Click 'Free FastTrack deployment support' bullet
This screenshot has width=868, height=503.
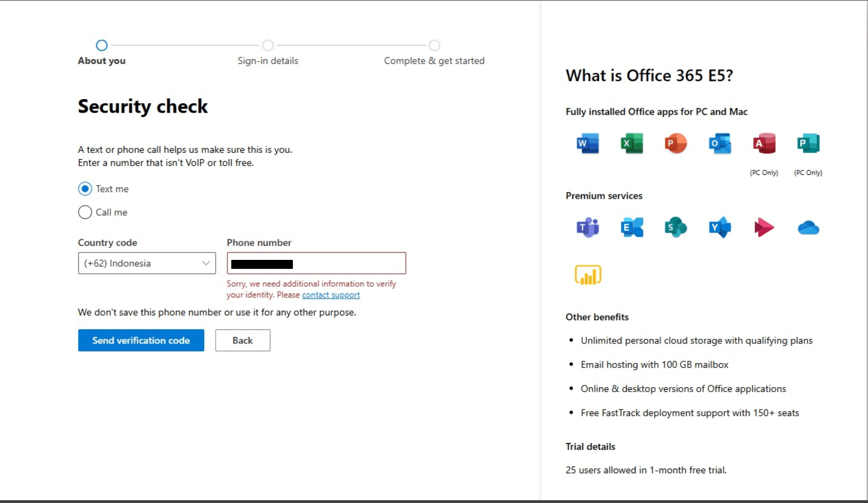tap(690, 413)
